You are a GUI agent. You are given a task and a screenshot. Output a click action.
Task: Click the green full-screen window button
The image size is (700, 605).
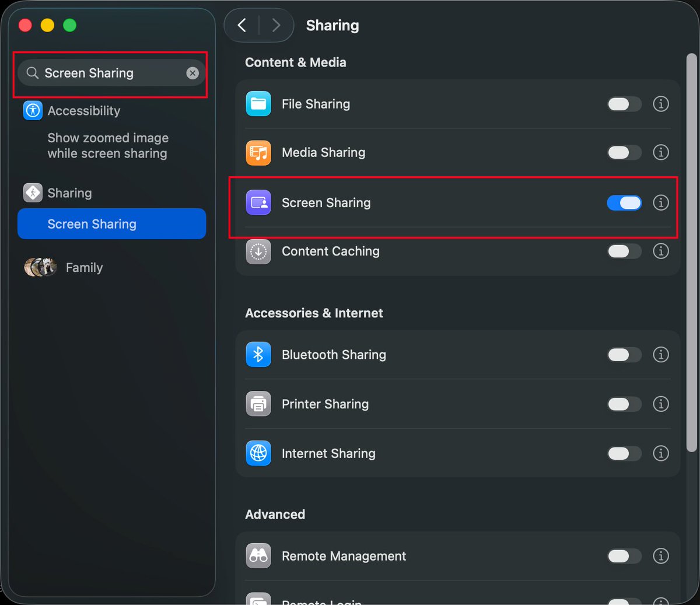click(69, 25)
